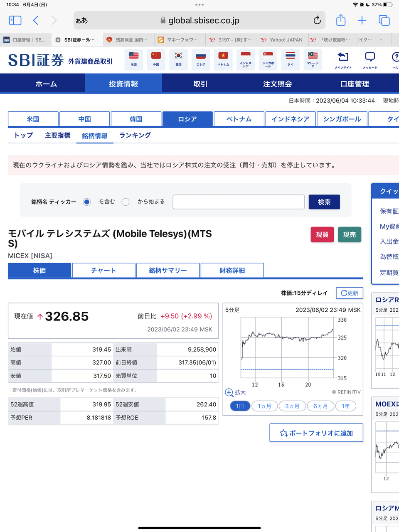Select the 1日 chart period toggle

point(240,406)
